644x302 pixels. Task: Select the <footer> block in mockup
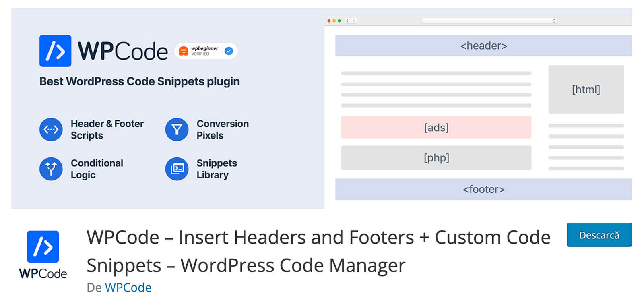tap(483, 189)
